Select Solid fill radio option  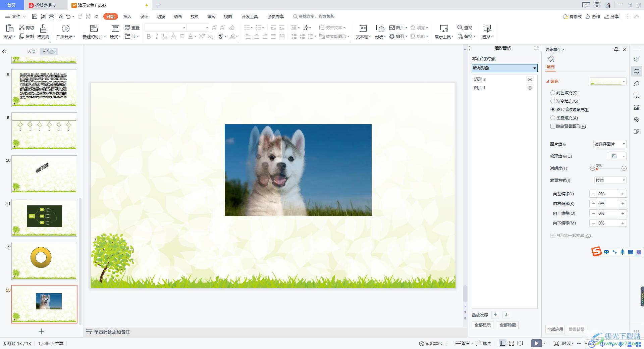(x=553, y=93)
